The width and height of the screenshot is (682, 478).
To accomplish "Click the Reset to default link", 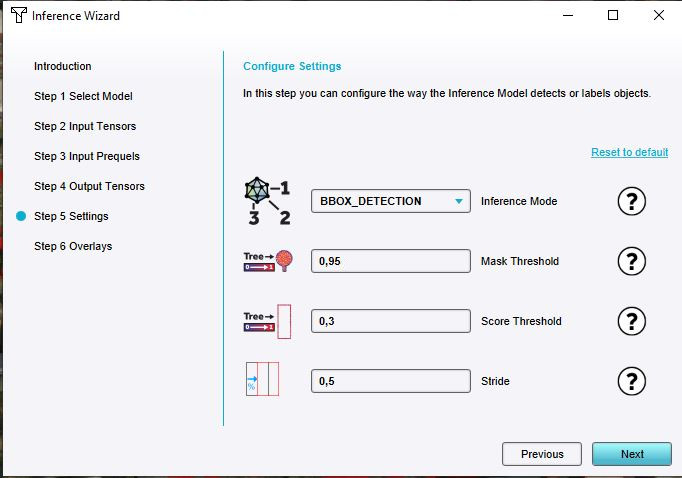I will coord(629,152).
